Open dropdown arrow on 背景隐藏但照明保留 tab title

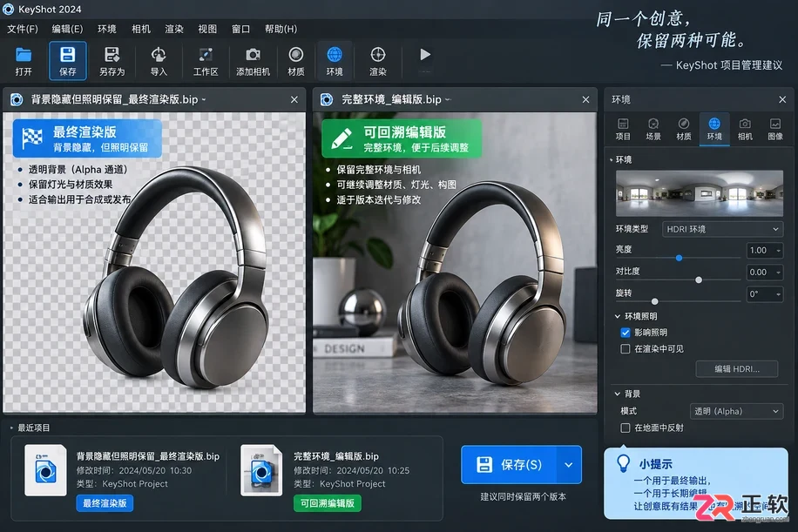[x=204, y=99]
